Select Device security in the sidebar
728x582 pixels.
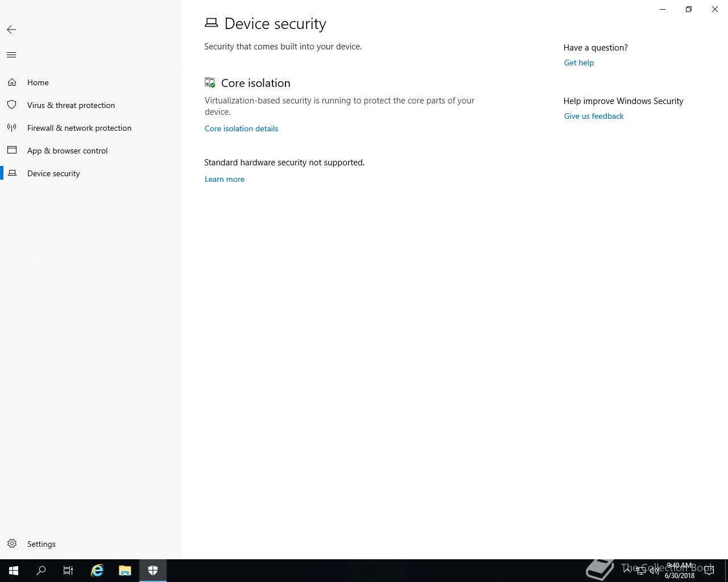(91, 173)
